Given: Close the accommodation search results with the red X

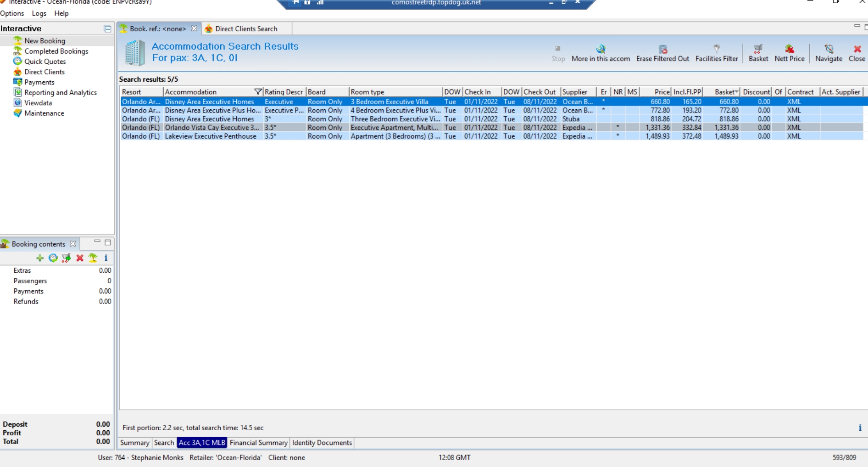Looking at the screenshot, I should pos(857,53).
